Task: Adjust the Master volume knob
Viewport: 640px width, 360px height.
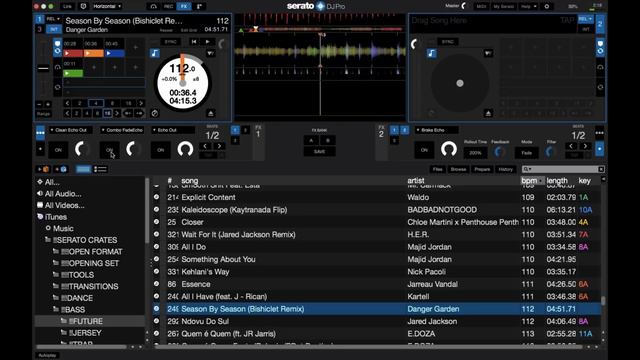Action: (x=464, y=6)
